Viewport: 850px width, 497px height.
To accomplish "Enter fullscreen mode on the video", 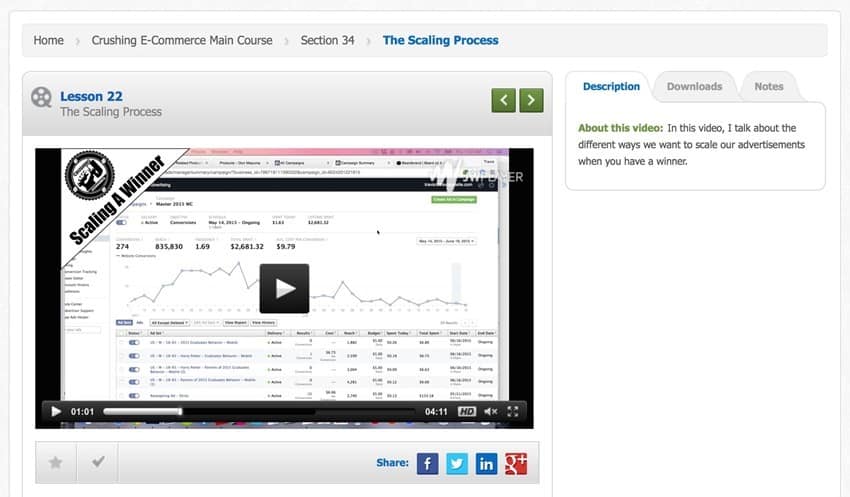I will [x=513, y=411].
